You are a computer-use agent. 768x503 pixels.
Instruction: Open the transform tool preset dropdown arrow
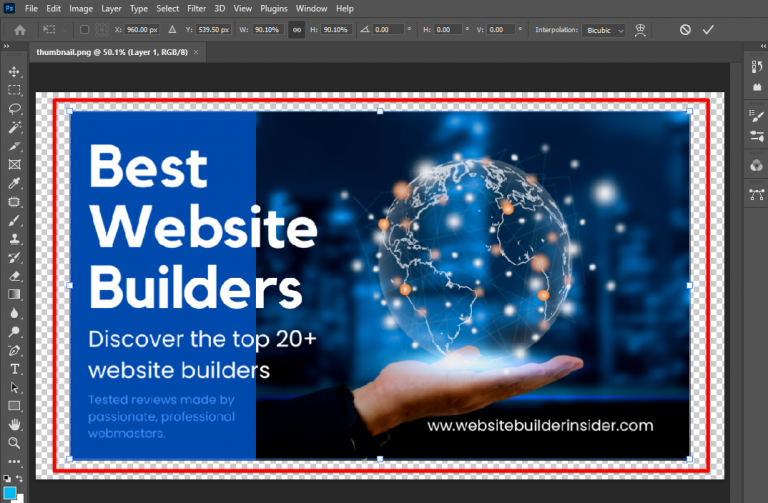tap(65, 30)
